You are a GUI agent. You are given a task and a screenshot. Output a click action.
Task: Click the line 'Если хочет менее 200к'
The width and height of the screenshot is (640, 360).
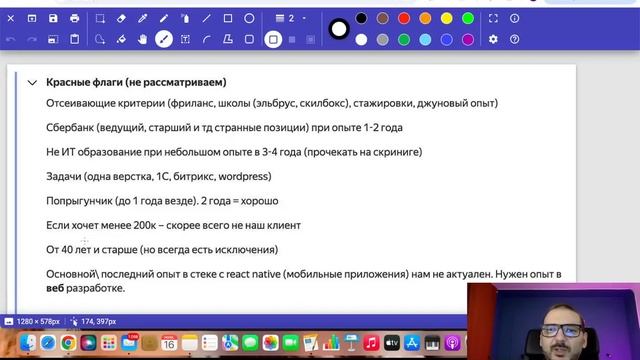(x=173, y=225)
